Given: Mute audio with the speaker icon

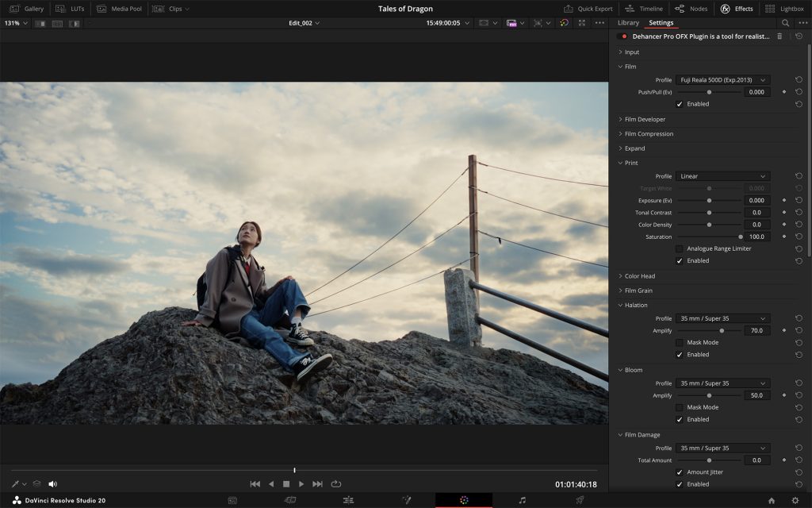Looking at the screenshot, I should [52, 483].
